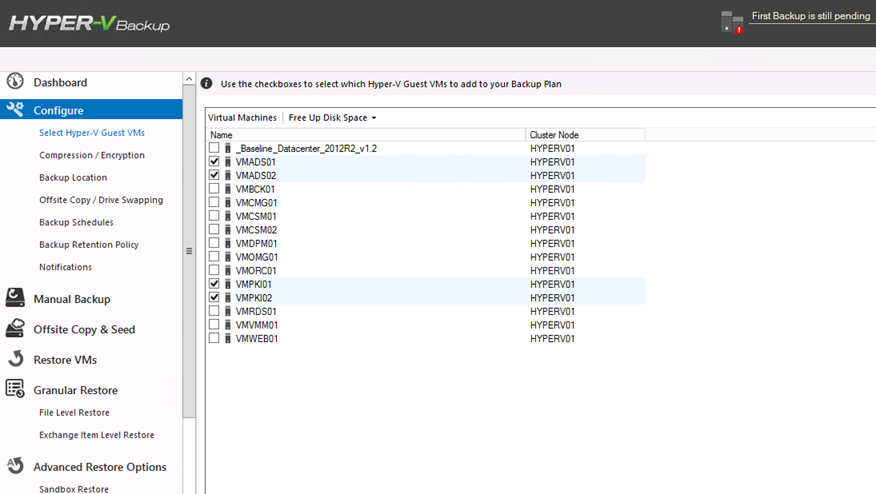Check the VMOMG01 checkbox
This screenshot has height=494, width=876.
214,256
